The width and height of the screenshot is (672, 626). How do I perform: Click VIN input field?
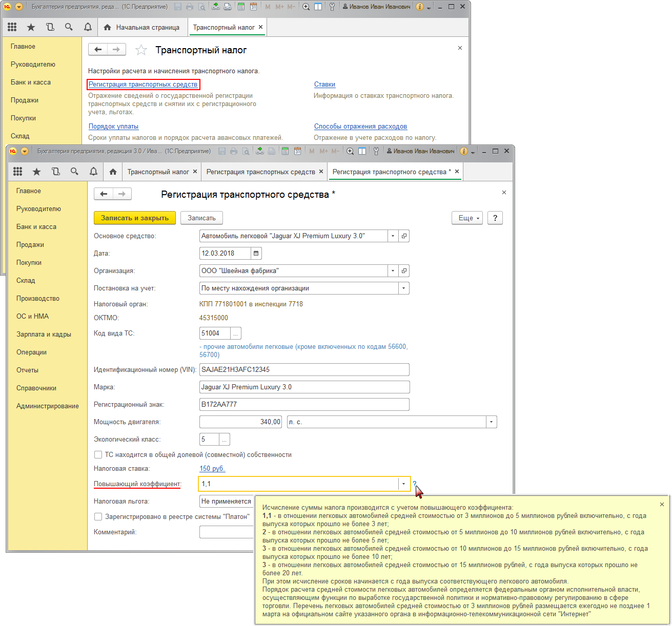[304, 369]
